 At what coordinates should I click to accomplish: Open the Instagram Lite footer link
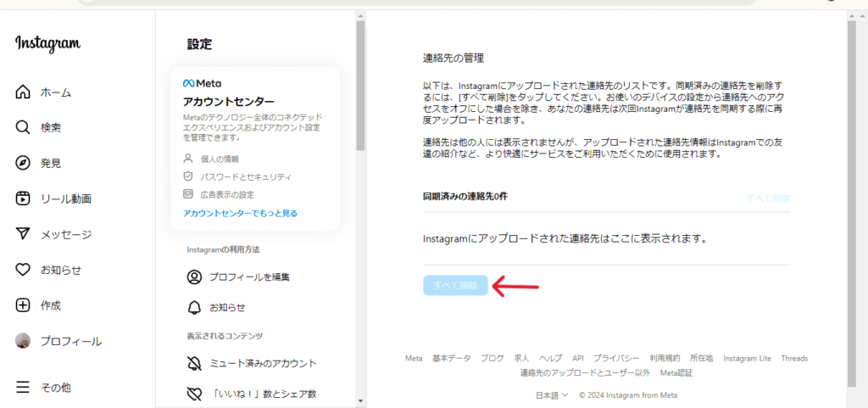point(747,358)
